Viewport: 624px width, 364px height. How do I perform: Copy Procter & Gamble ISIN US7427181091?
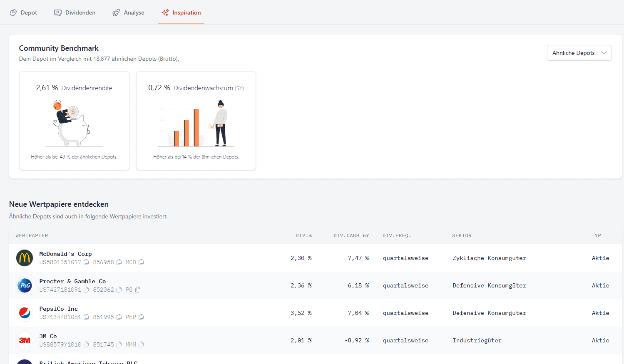86,290
